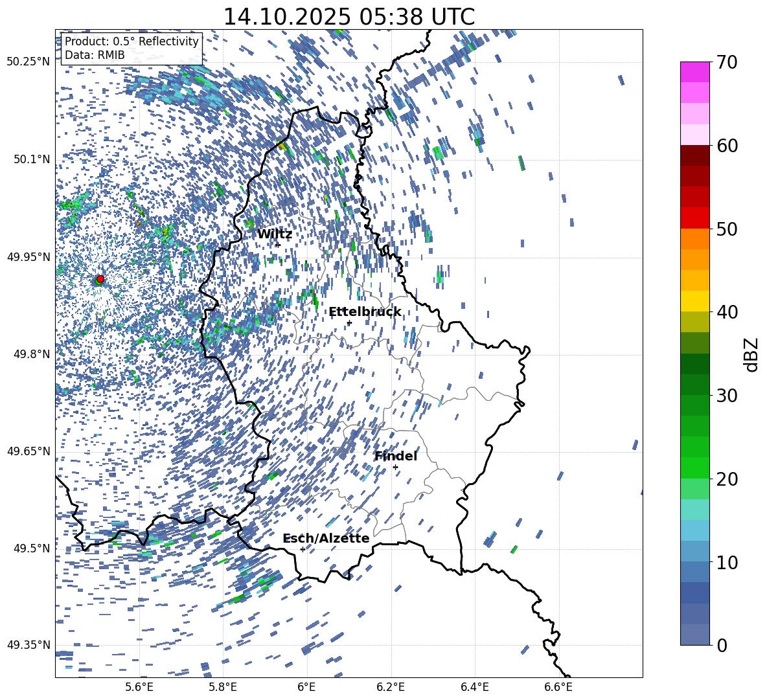Image resolution: width=767 pixels, height=700 pixels.
Task: Click the 20 dBZ colorbar label
Action: click(727, 479)
